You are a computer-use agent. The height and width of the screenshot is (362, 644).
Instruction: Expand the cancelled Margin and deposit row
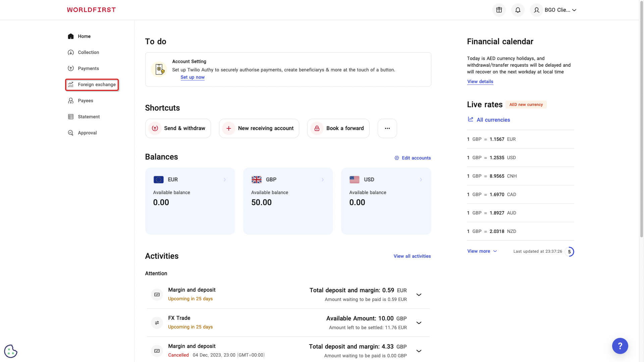click(419, 351)
